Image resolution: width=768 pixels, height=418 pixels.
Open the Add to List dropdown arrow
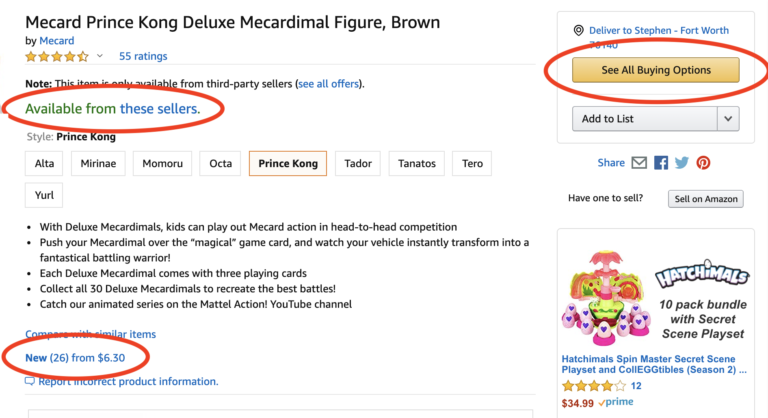(728, 119)
